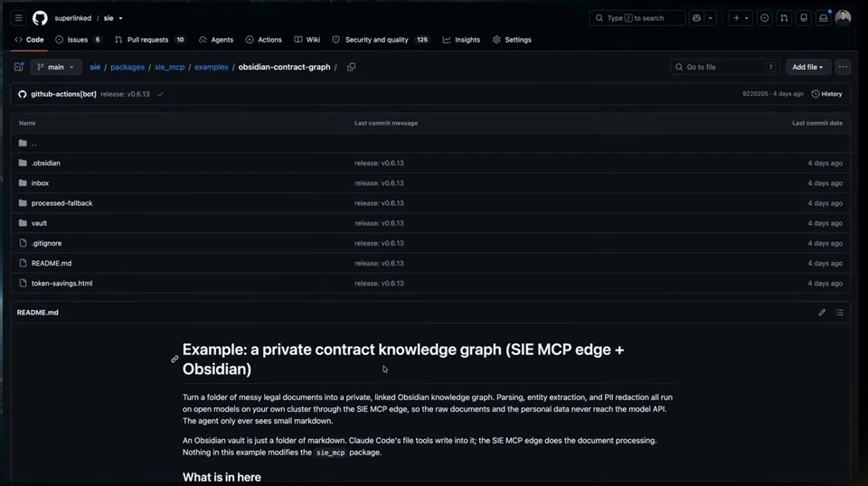
Task: Open the inbox folder name
Action: (x=40, y=183)
